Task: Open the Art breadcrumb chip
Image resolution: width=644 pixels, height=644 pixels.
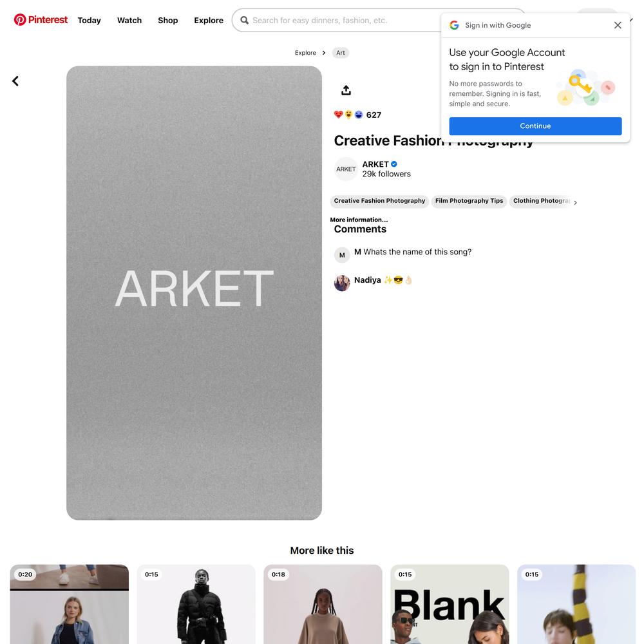Action: point(341,53)
